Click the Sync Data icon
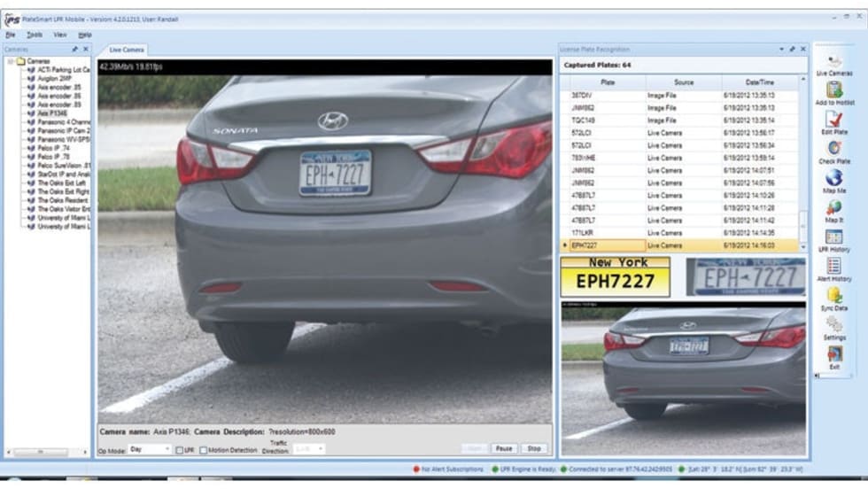 [x=833, y=296]
